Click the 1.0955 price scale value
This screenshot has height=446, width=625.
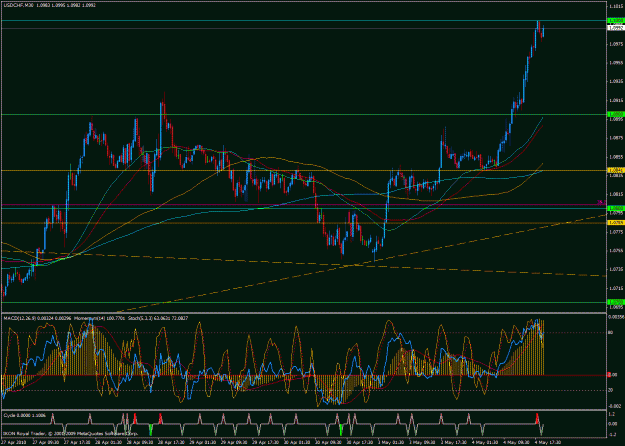pyautogui.click(x=615, y=63)
